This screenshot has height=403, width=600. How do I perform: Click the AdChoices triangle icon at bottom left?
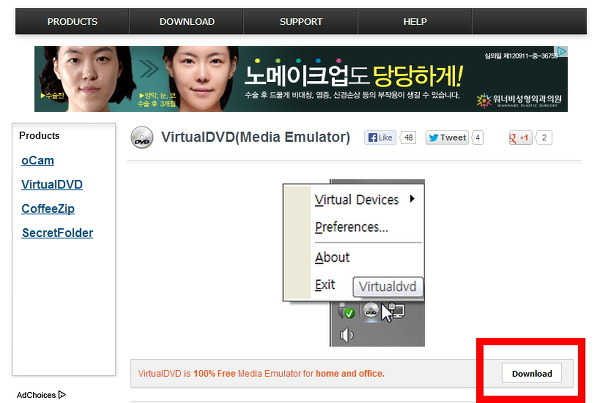point(62,395)
